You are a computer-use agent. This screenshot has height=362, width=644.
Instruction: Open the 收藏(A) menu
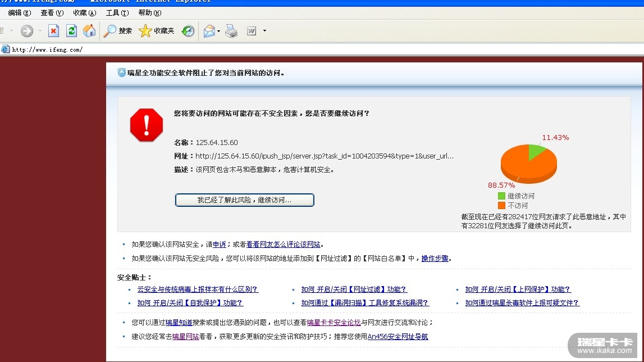click(85, 13)
